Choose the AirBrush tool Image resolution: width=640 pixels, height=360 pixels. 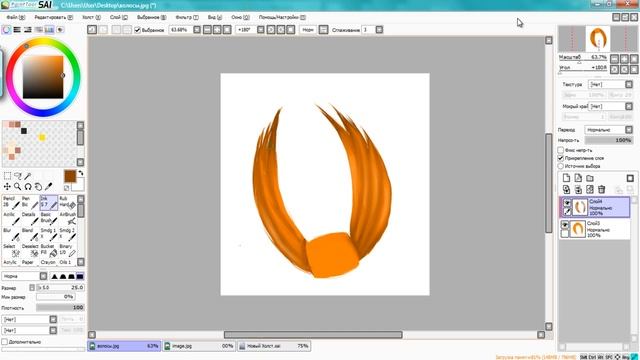(x=67, y=218)
